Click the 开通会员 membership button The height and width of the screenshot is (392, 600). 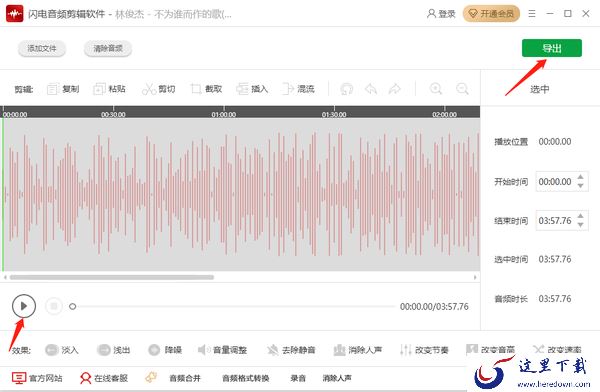click(491, 14)
